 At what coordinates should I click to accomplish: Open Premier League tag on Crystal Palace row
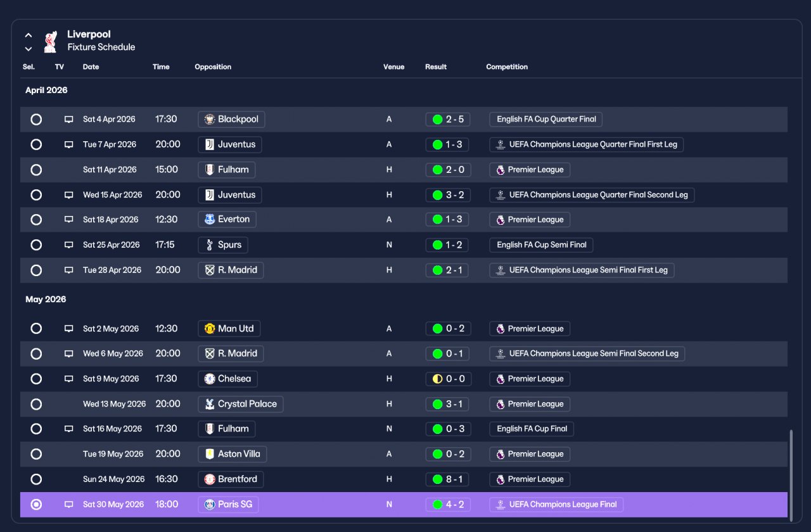530,404
